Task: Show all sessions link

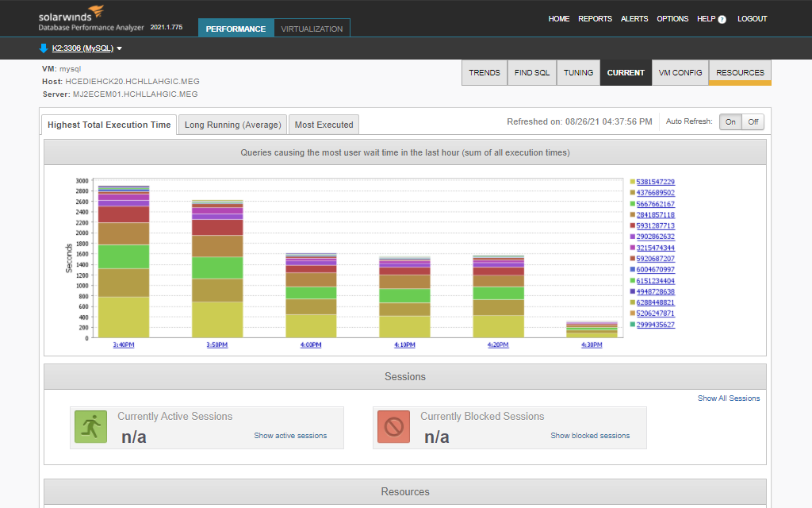Action: pyautogui.click(x=728, y=398)
